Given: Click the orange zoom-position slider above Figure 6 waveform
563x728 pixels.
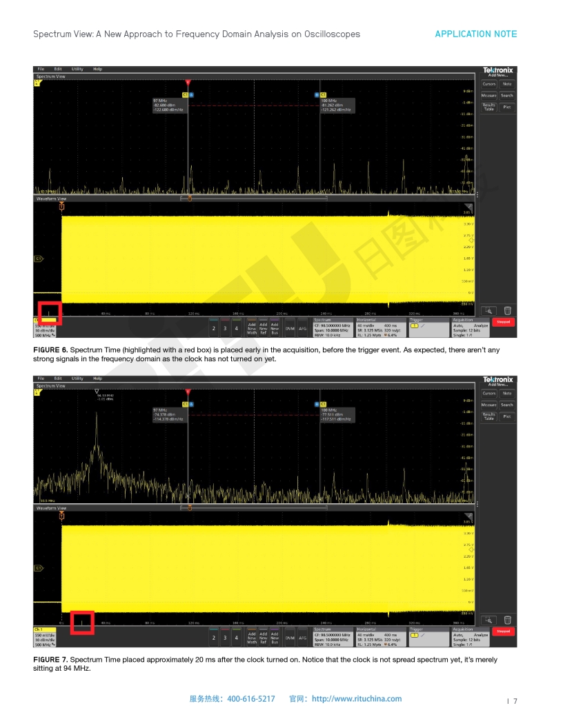Looking at the screenshot, I should click(190, 199).
